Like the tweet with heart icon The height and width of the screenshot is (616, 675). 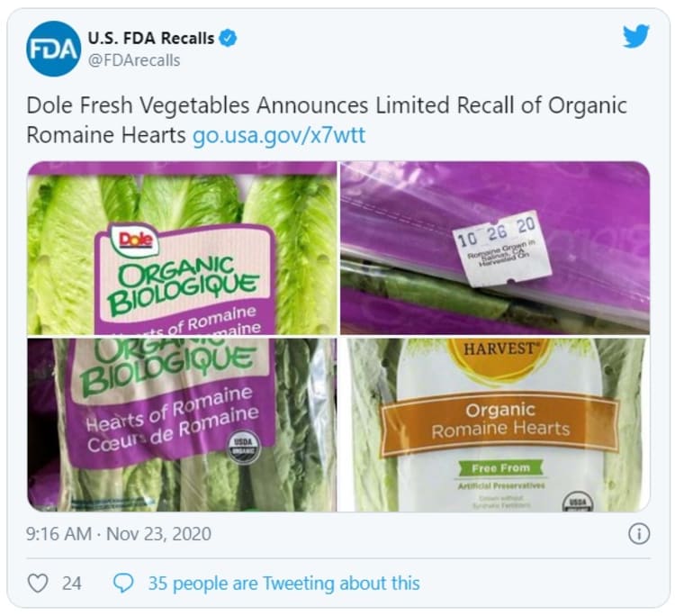(38, 584)
